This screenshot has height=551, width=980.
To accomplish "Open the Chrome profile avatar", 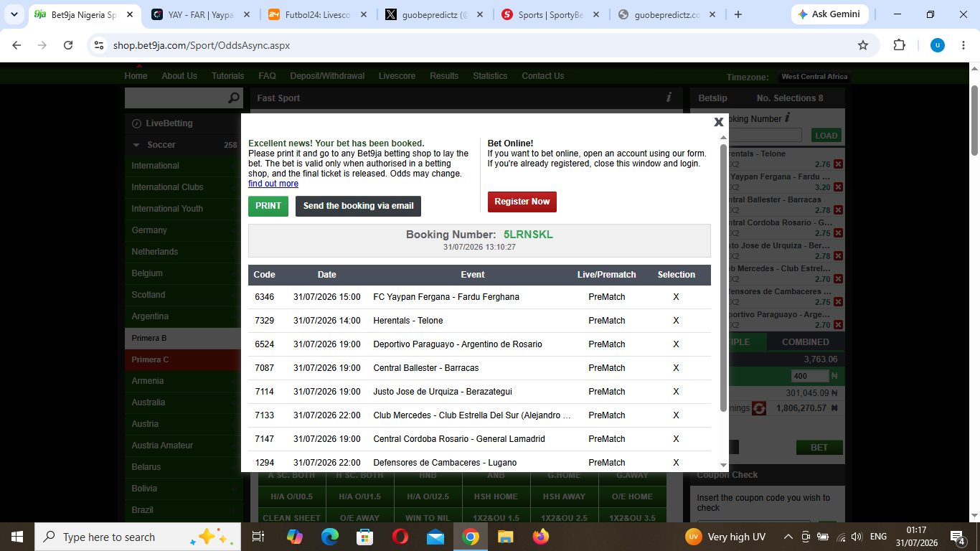I will coord(937,45).
